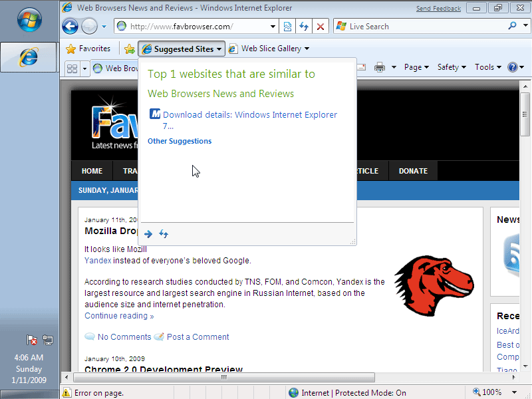The width and height of the screenshot is (532, 399).
Task: Open the Safety menu
Action: [452, 67]
